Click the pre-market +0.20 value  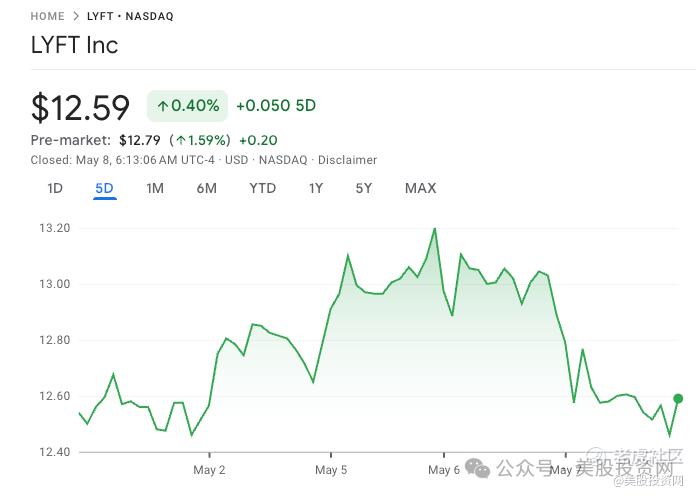click(258, 140)
